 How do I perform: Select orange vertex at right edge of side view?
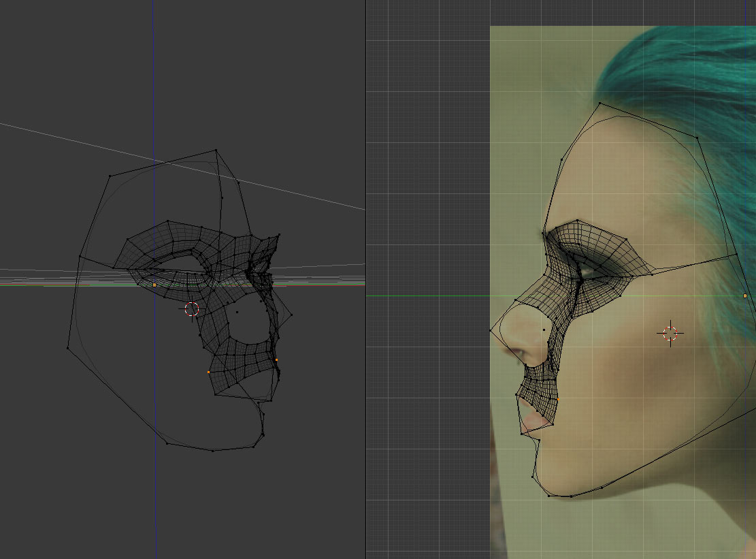[x=745, y=296]
